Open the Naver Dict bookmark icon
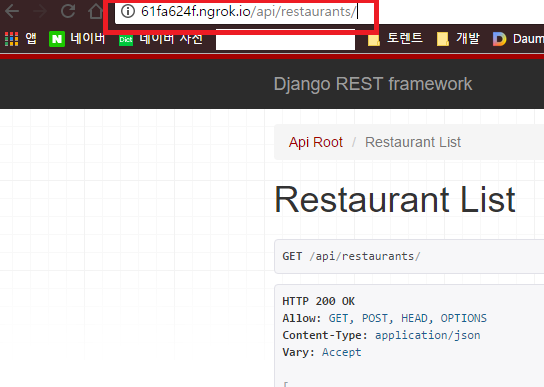 (x=126, y=40)
